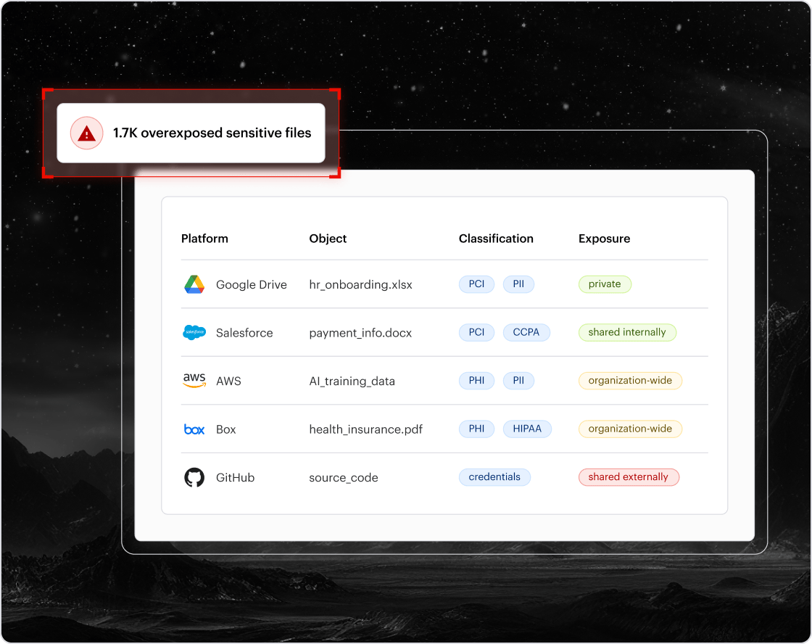Click the AWS platform icon

[194, 380]
